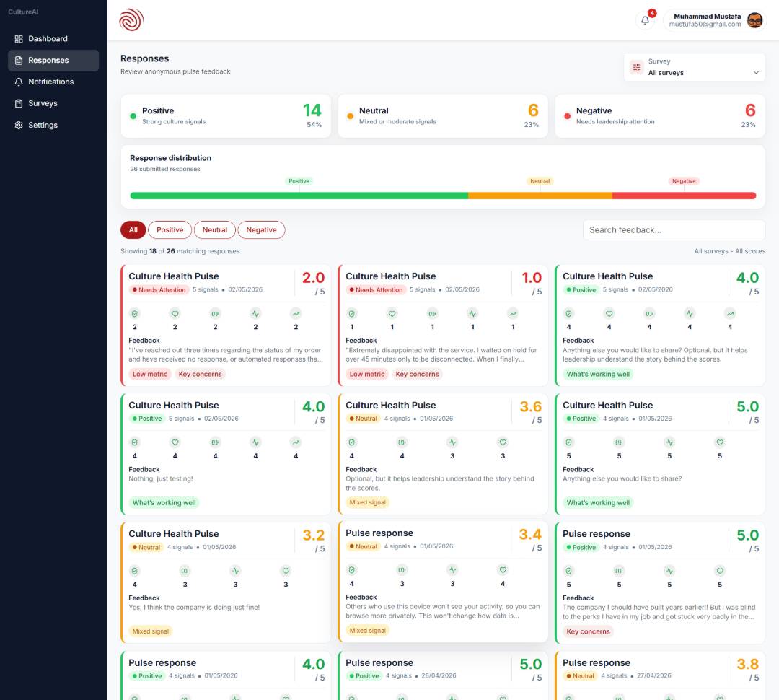779x700 pixels.
Task: Click Mixed signal tag on 3.4 Pulse response card
Action: pos(368,631)
